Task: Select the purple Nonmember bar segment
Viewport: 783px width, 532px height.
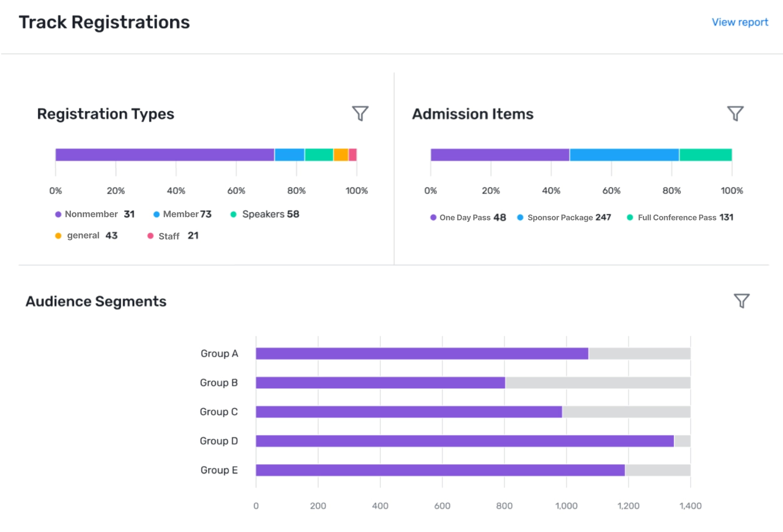Action: (x=165, y=155)
